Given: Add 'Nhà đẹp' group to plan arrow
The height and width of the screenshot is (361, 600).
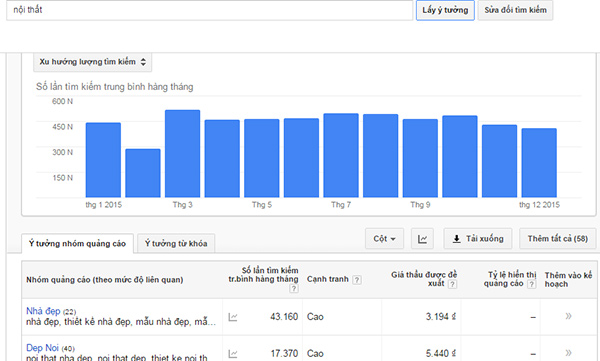Looking at the screenshot, I should pos(568,316).
